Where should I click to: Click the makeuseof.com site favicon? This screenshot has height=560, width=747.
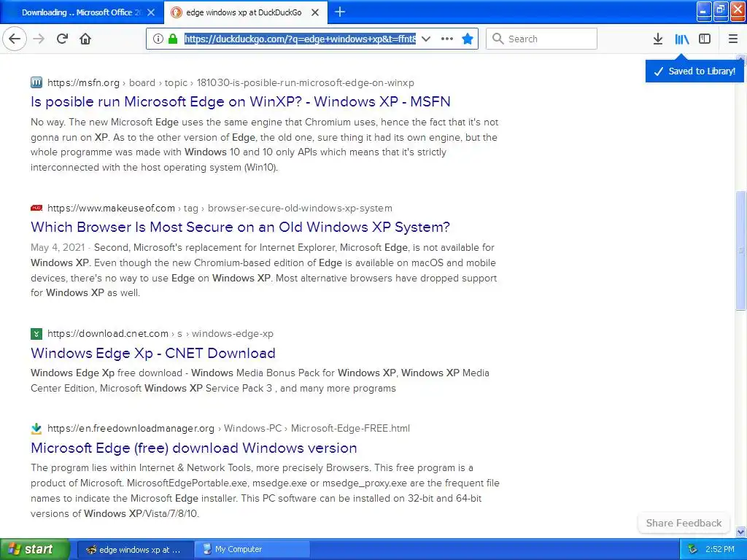point(36,208)
